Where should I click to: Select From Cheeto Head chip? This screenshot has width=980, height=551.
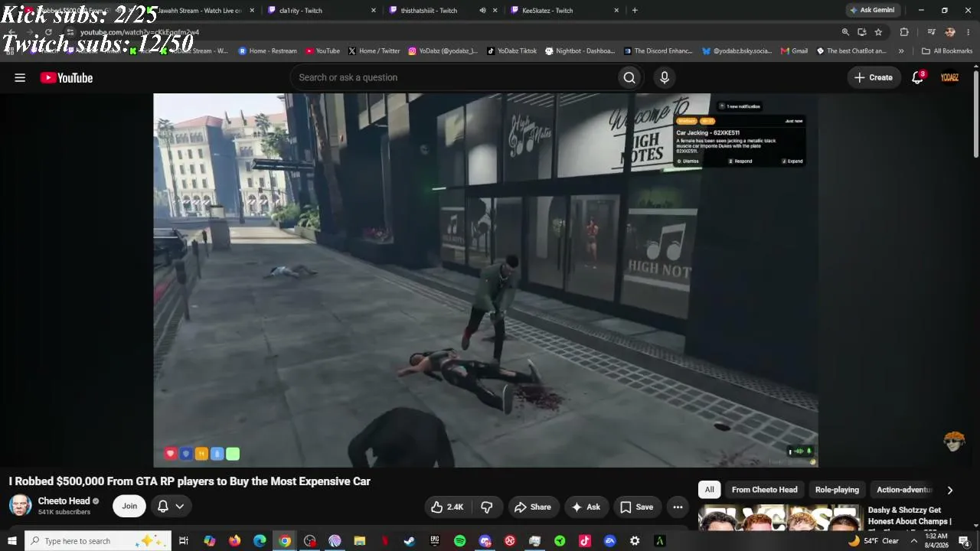coord(764,490)
